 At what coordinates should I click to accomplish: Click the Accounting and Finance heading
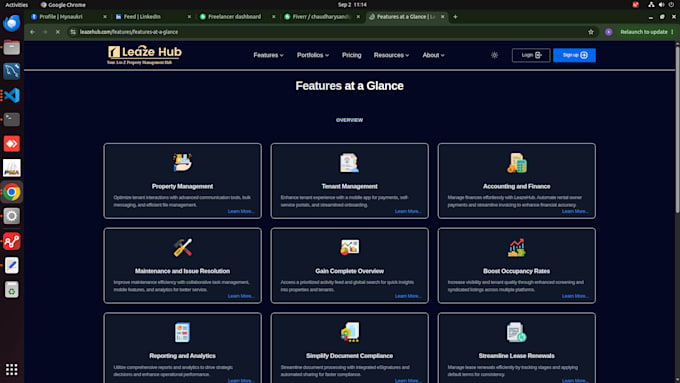(x=517, y=186)
